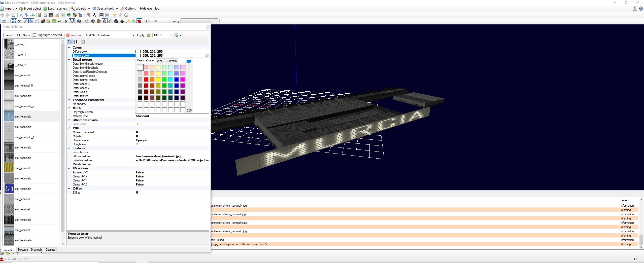Click the black weight icon
Viewport: 644px width, 263px height.
122,21
